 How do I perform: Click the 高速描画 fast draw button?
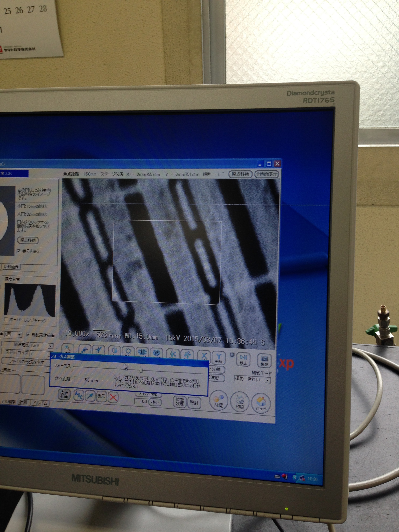64,395
